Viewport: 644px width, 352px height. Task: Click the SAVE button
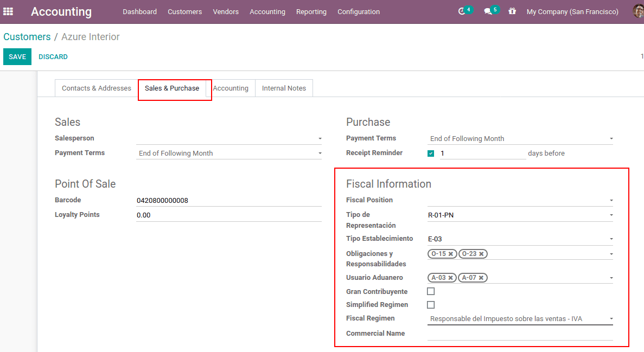coord(17,57)
